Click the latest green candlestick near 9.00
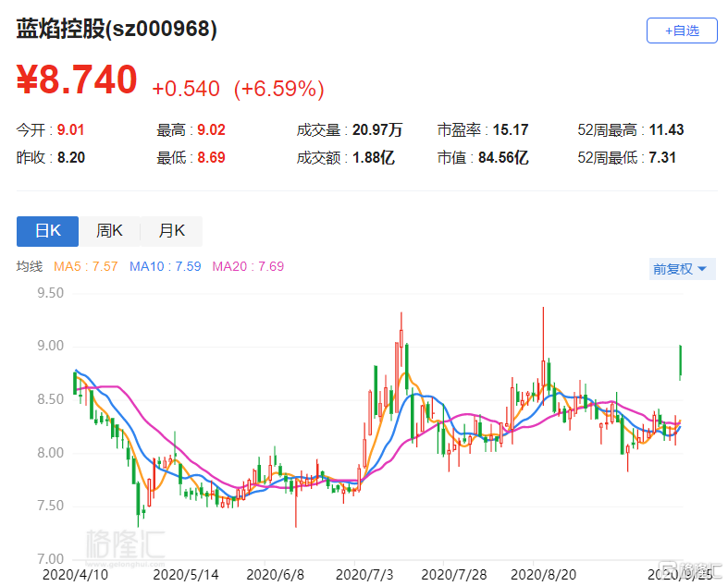 [x=680, y=362]
